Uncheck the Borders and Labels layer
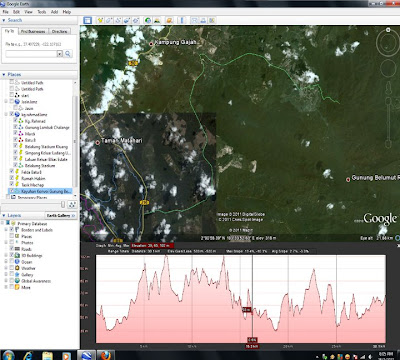The width and height of the screenshot is (400, 360). pyautogui.click(x=12, y=230)
